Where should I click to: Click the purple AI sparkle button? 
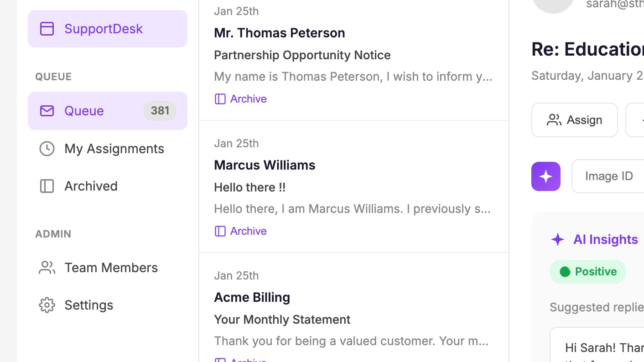point(545,176)
